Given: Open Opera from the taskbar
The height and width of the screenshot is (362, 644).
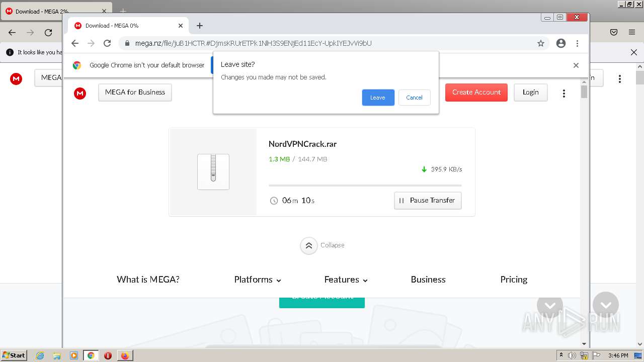Looking at the screenshot, I should (x=108, y=355).
